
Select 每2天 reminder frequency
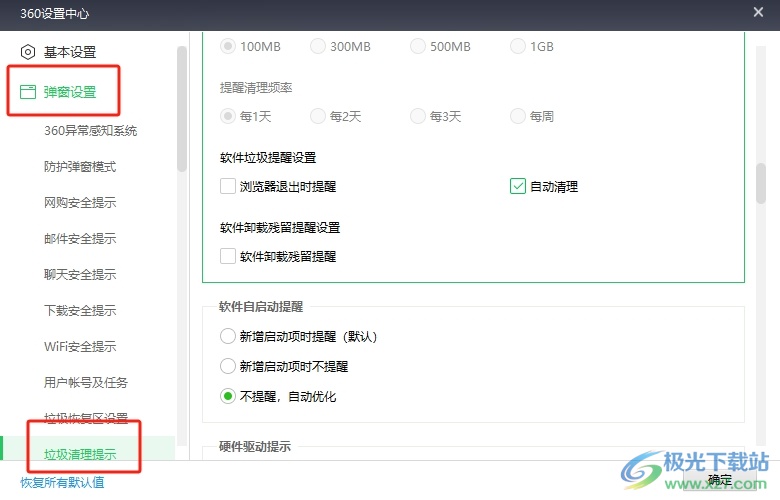click(318, 116)
